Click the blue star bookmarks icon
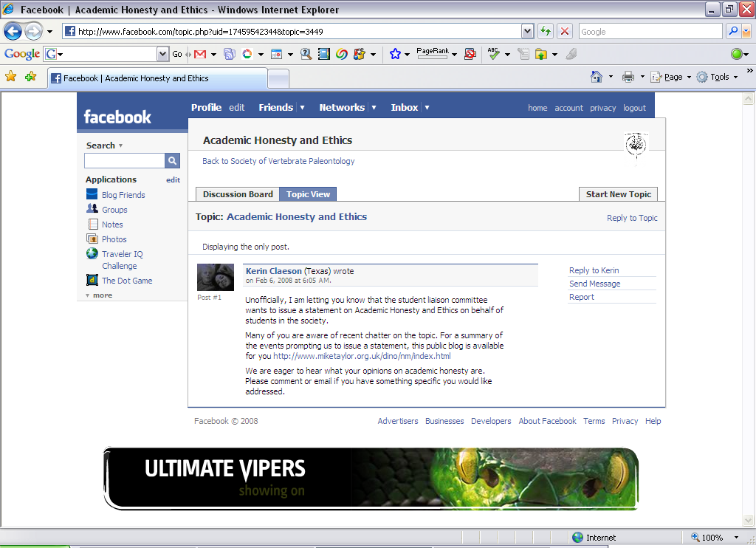The height and width of the screenshot is (548, 756). (396, 54)
